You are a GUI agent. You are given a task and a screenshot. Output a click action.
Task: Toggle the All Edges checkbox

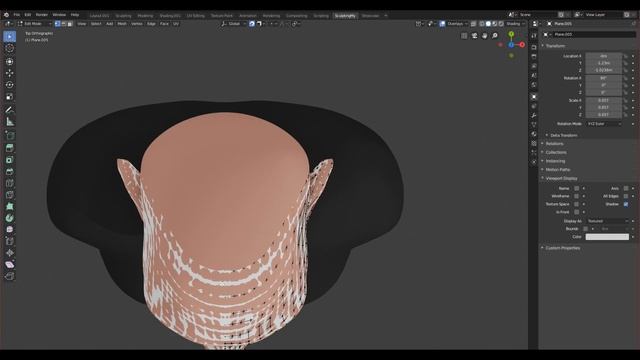[x=626, y=196]
